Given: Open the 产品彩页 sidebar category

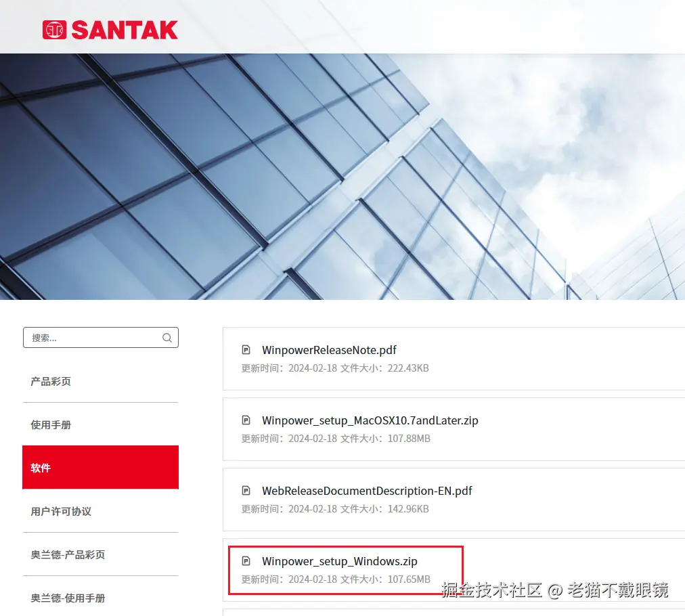Looking at the screenshot, I should click(51, 381).
